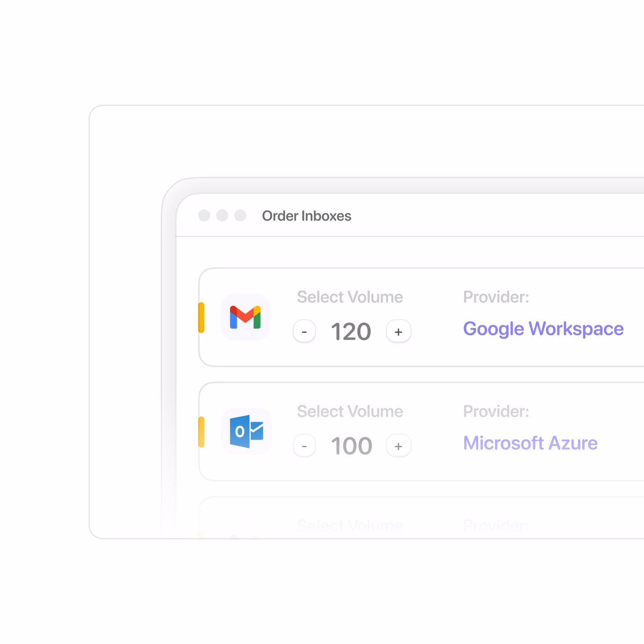This screenshot has width=644, height=644.
Task: Click the Order Inboxes window title
Action: click(x=307, y=216)
